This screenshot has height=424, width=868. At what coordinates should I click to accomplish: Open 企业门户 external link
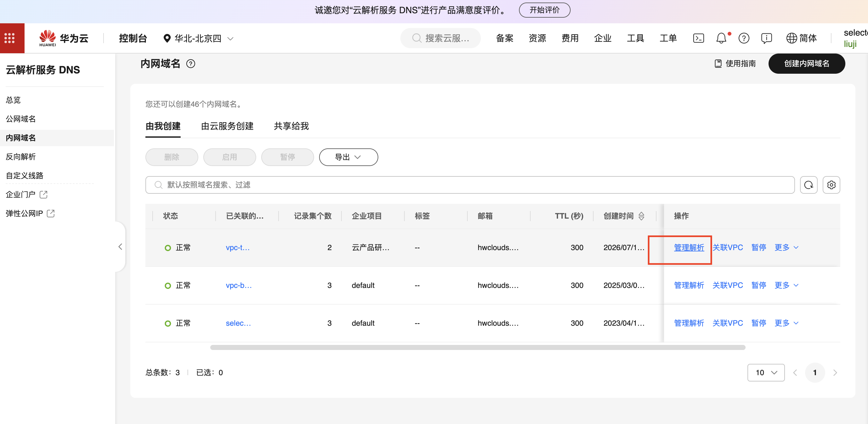tap(27, 195)
